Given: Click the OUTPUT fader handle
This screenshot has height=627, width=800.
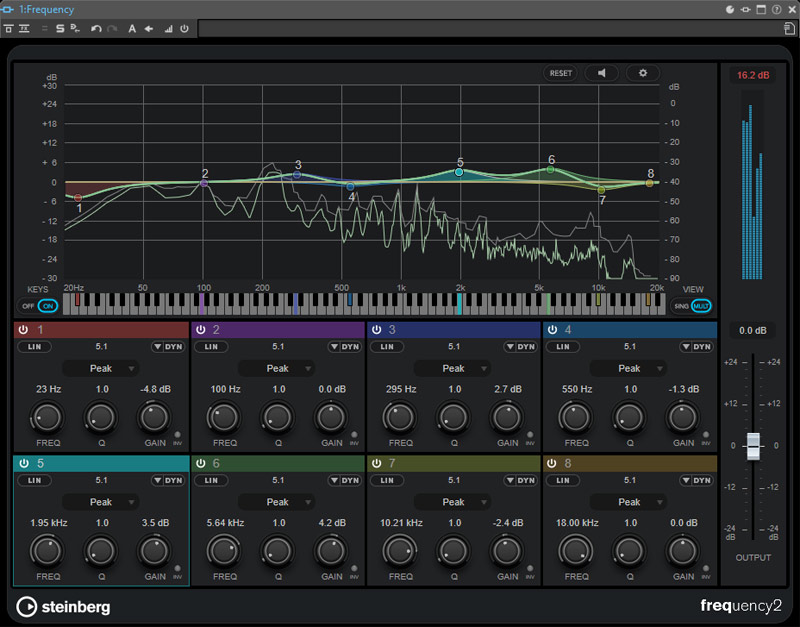Looking at the screenshot, I should coord(754,444).
